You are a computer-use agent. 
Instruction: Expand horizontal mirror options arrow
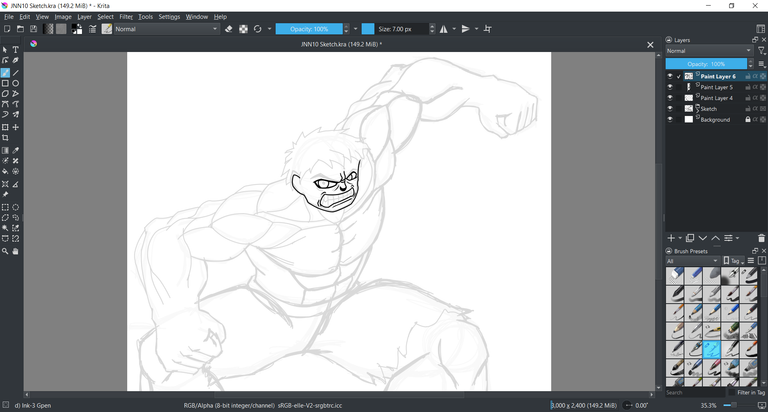454,29
